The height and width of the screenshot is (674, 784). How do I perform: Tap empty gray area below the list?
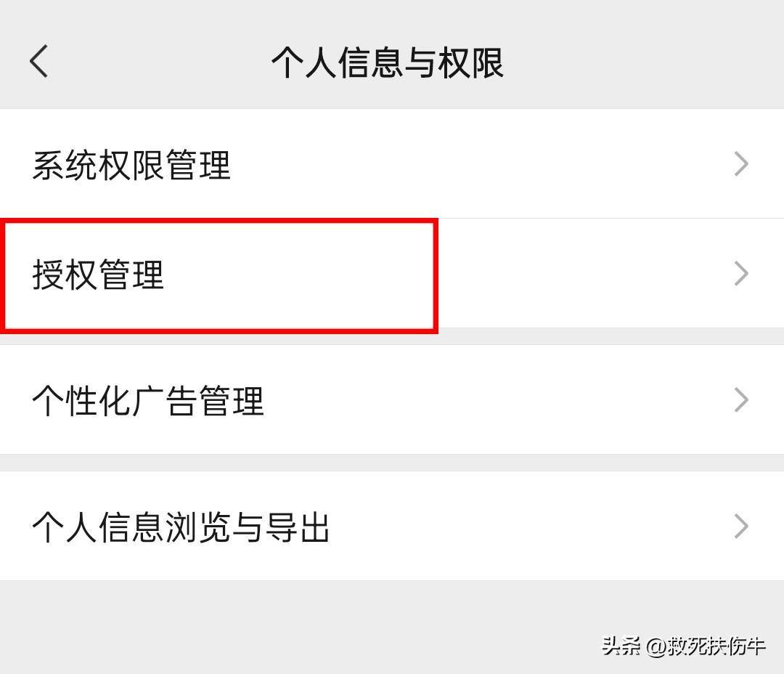pos(290,625)
